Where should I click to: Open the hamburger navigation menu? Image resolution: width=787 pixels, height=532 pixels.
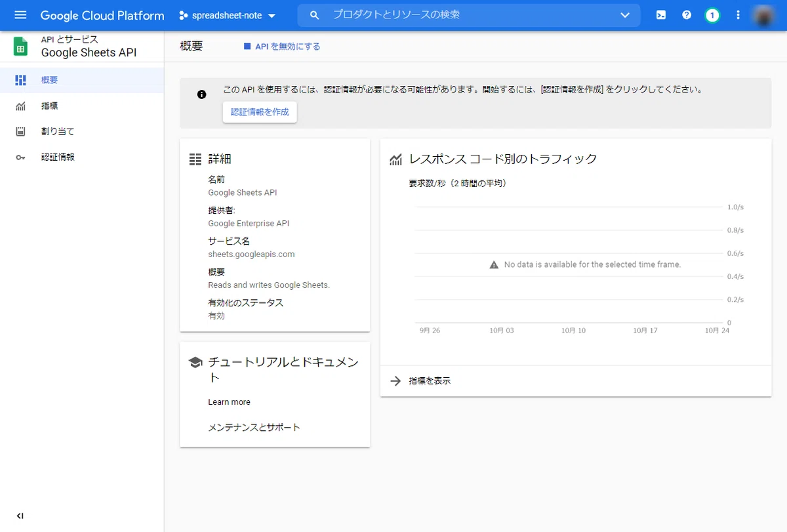(20, 15)
